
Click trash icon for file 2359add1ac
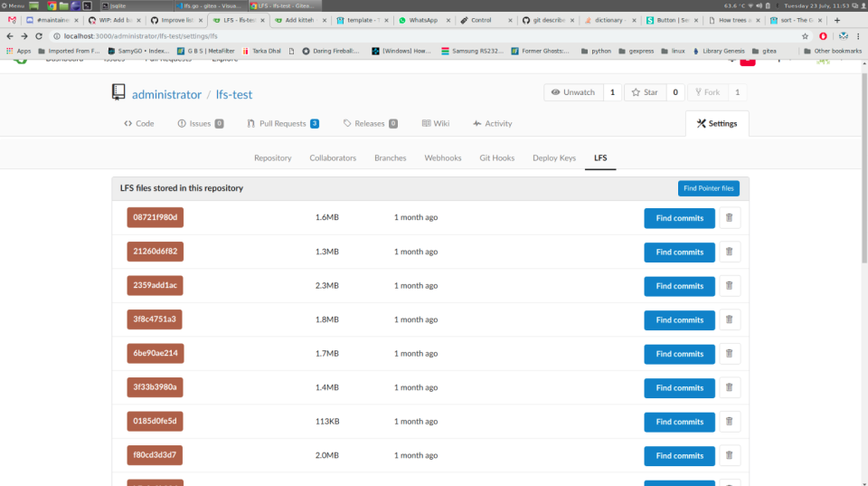(729, 286)
